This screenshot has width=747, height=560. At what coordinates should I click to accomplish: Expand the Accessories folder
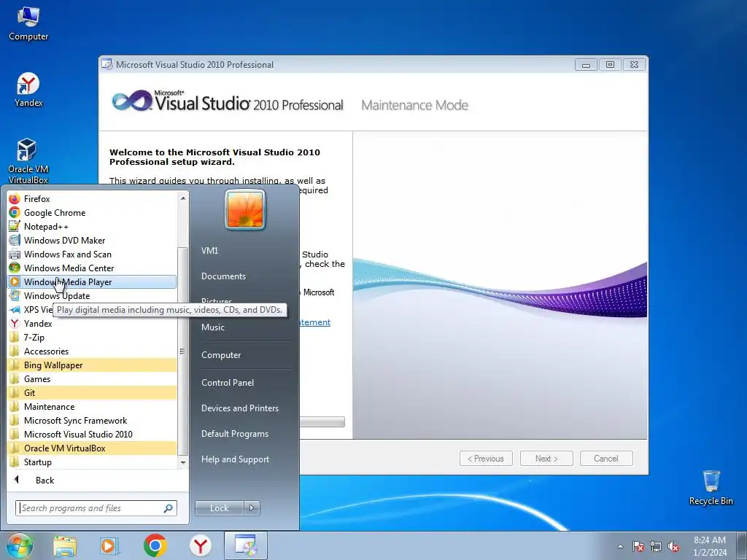pos(92,351)
